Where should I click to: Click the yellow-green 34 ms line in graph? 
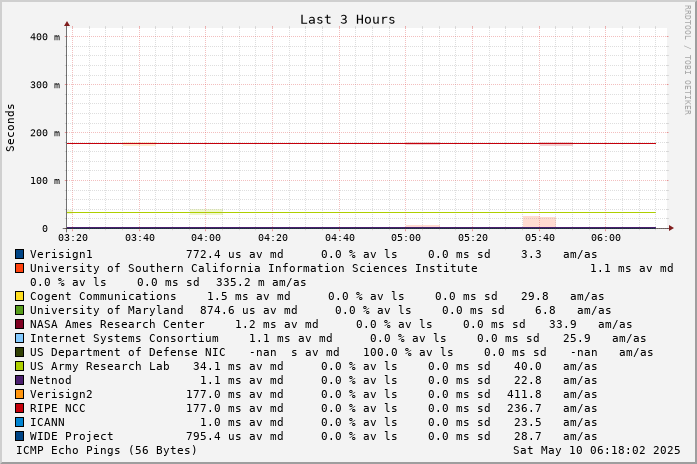(361, 212)
